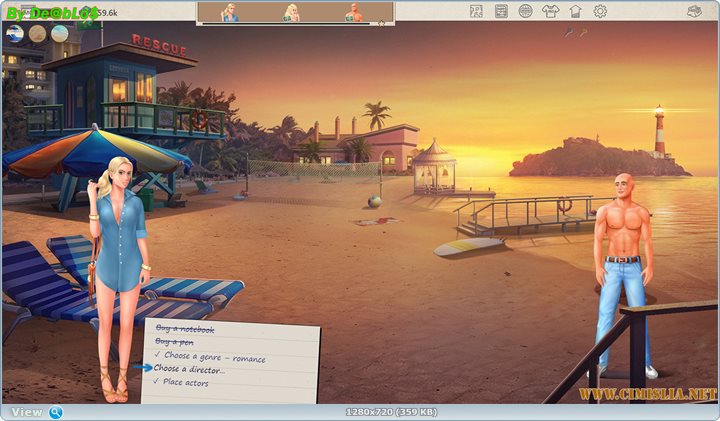Open the T-shirt wardrobe icon
720x421 pixels.
click(x=550, y=11)
